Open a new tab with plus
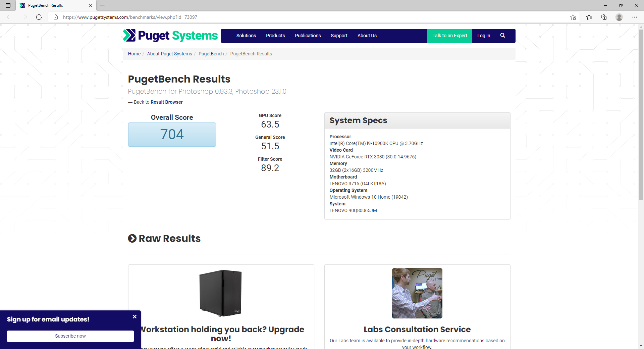644x349 pixels. click(x=102, y=5)
